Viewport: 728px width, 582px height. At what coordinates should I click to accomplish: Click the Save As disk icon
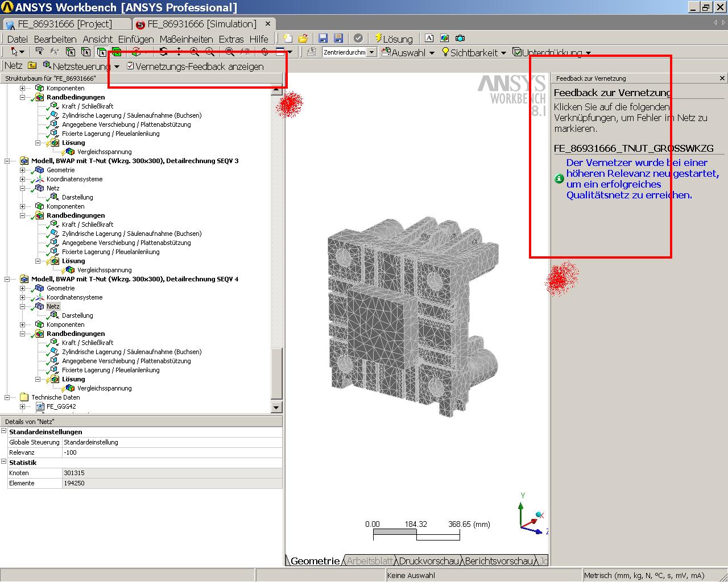pos(338,38)
